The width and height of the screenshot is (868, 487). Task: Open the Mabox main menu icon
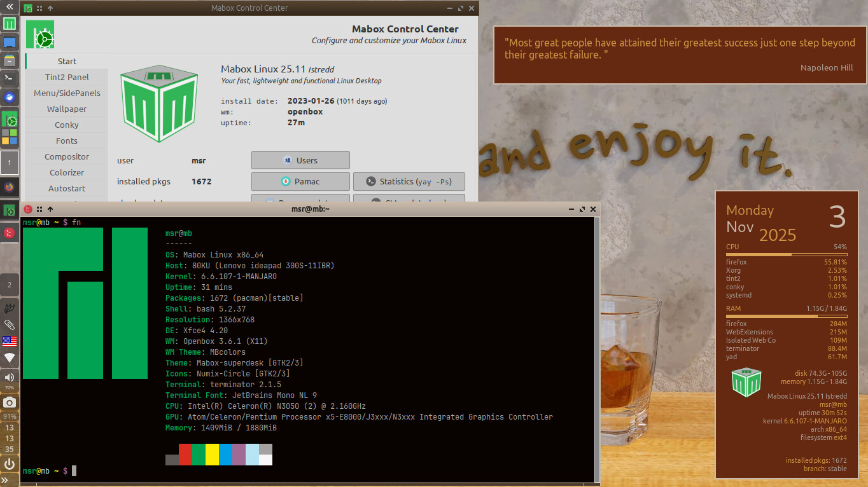(10, 24)
